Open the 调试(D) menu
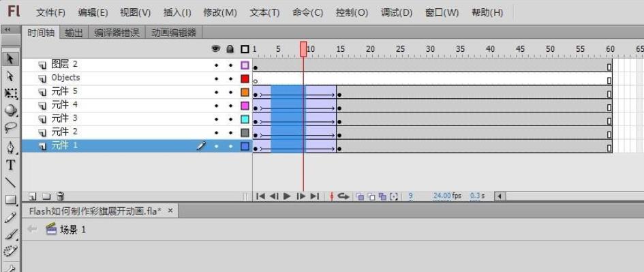The height and width of the screenshot is (272, 644). click(397, 13)
